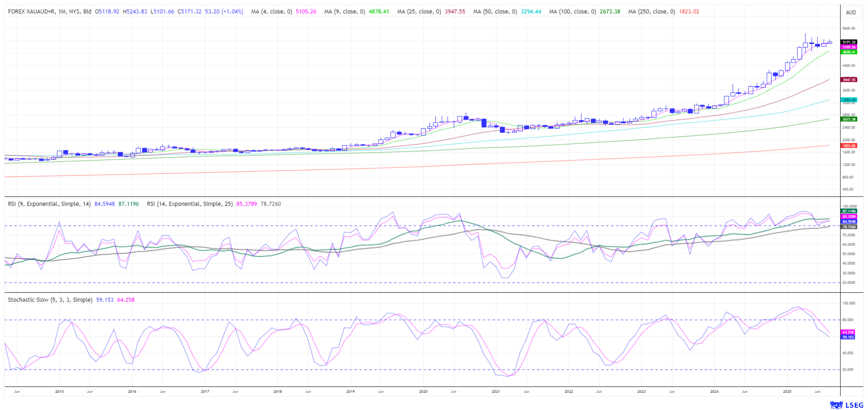Open the AUD currency selector
This screenshot has height=410, width=868.
point(851,12)
